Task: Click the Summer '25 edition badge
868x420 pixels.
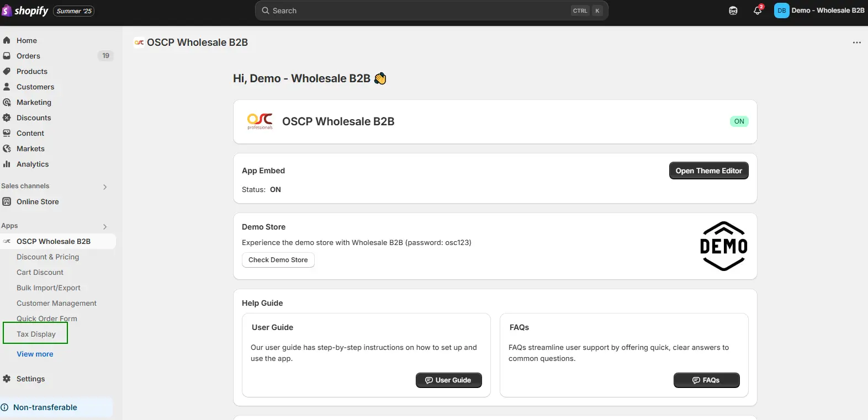Action: [x=74, y=11]
